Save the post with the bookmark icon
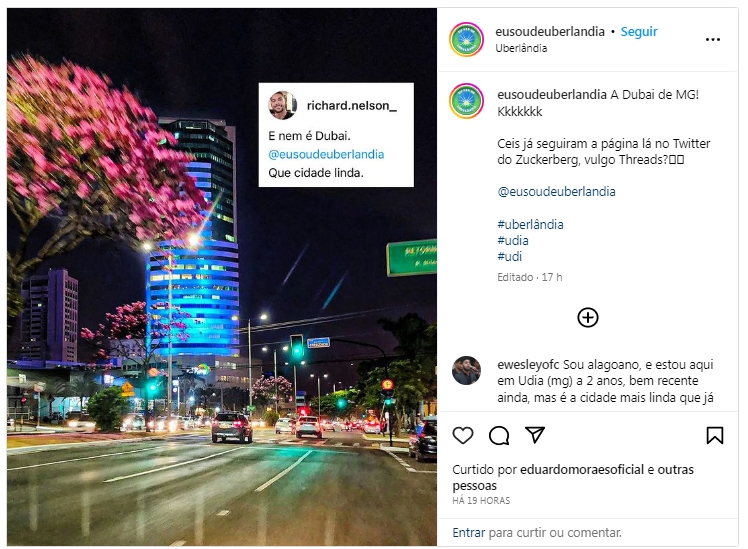Screen dimensions: 748x549 point(715,435)
